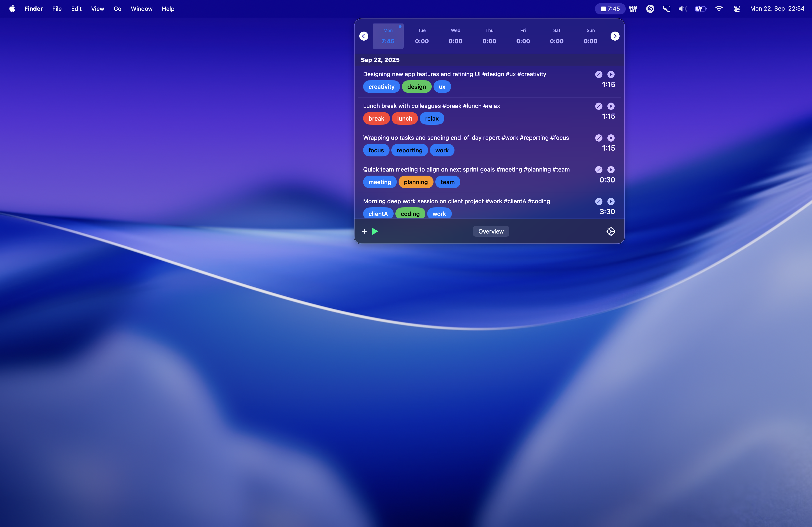Open macOS Control Center icon
The height and width of the screenshot is (527, 812).
click(x=737, y=9)
